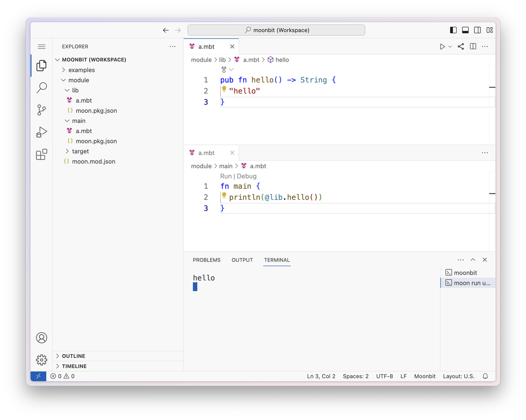Switch to the OUTPUT tab
This screenshot has width=526, height=420.
[x=242, y=260]
